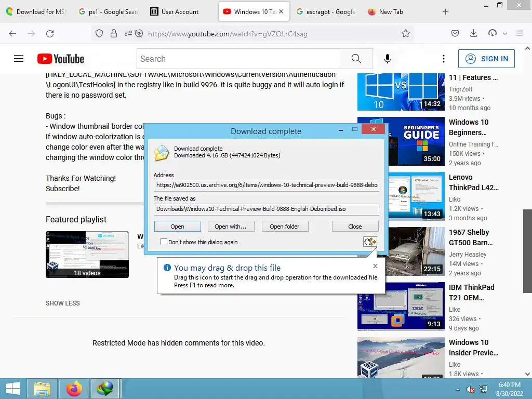The width and height of the screenshot is (532, 399).
Task: Close the Windows 10 Tec tab
Action: point(281,12)
